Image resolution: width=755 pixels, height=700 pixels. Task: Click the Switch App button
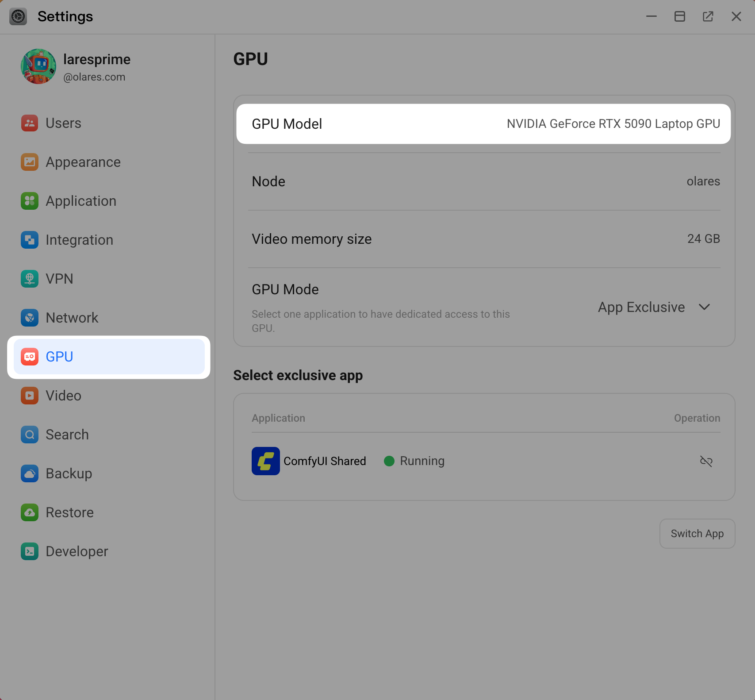[x=697, y=534]
